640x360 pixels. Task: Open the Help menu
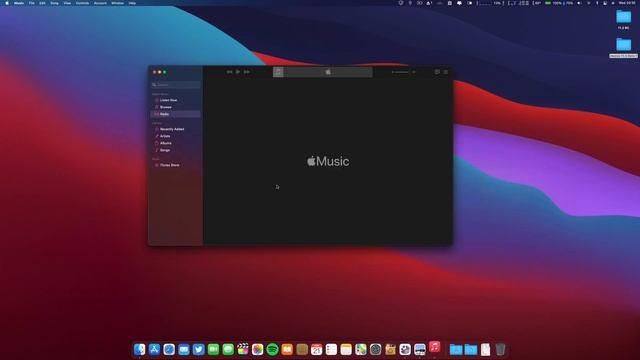(x=132, y=3)
